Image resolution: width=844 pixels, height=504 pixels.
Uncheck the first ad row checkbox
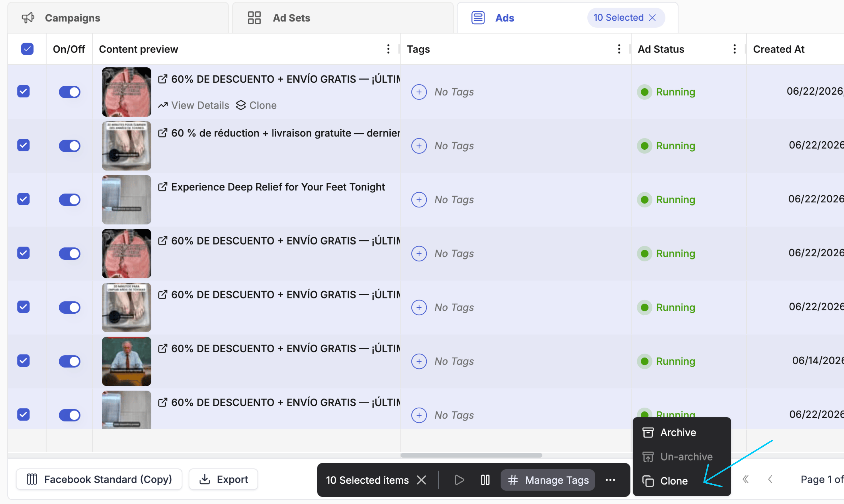tap(24, 91)
